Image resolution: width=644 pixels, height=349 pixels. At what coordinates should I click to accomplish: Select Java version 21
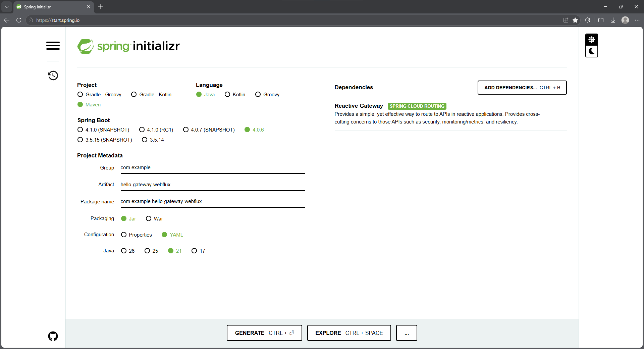pyautogui.click(x=175, y=251)
